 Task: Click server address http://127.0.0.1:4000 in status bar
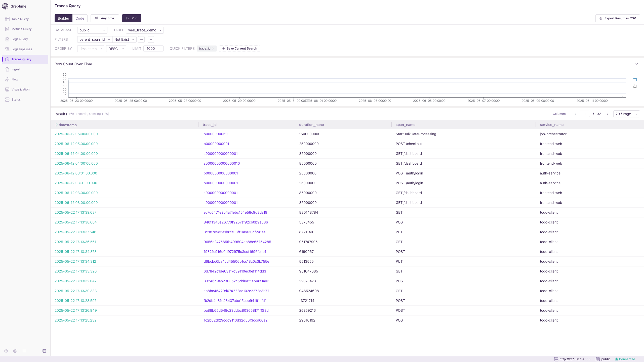572,359
